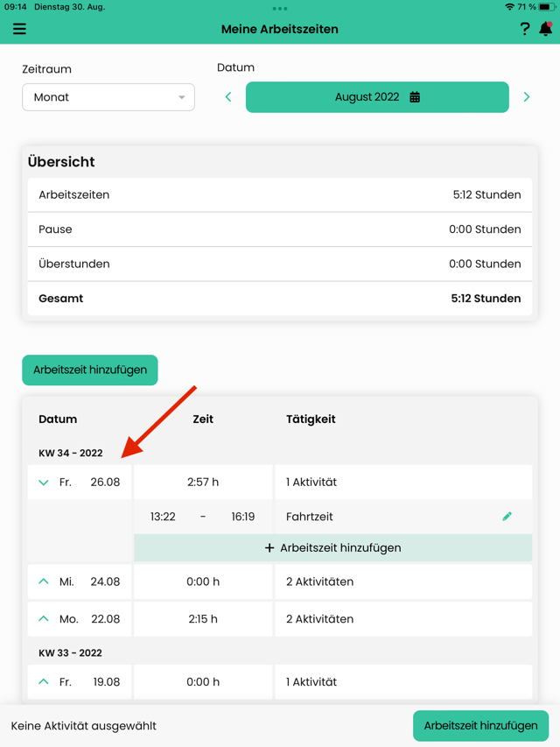The height and width of the screenshot is (747, 560).
Task: Open the 1 Aktivität row for 19.08
Action: click(x=403, y=681)
